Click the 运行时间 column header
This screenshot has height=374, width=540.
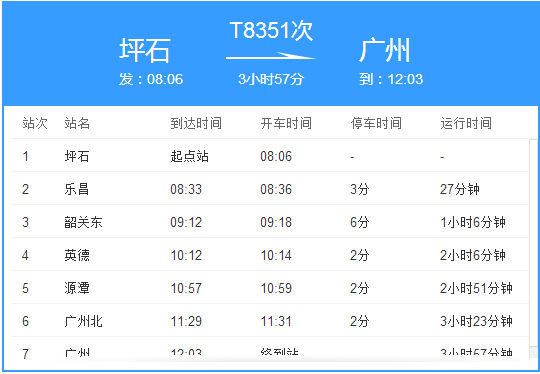tap(466, 123)
